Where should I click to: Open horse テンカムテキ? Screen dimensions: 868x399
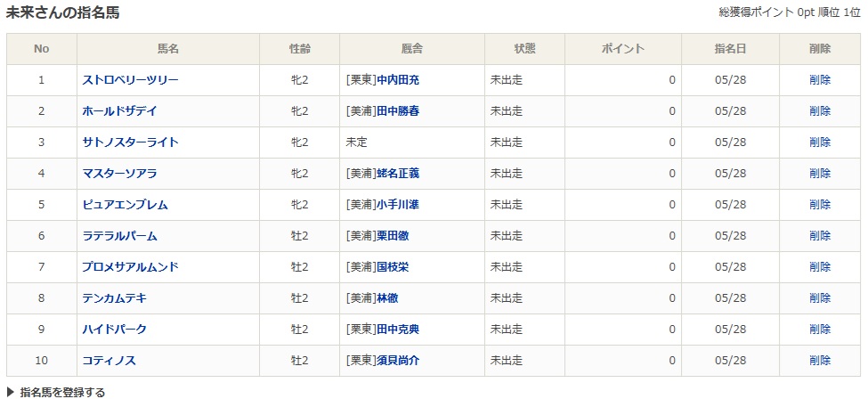[x=115, y=298]
